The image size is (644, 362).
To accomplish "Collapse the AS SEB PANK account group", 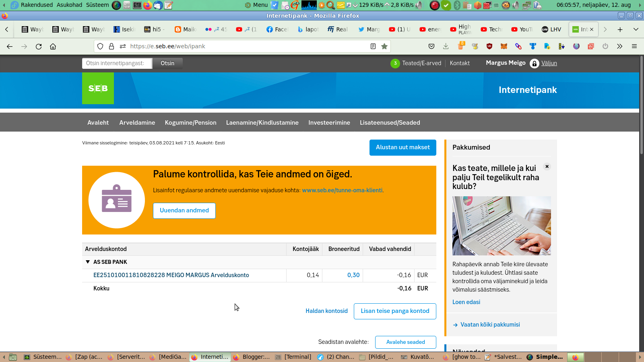I will [88, 262].
